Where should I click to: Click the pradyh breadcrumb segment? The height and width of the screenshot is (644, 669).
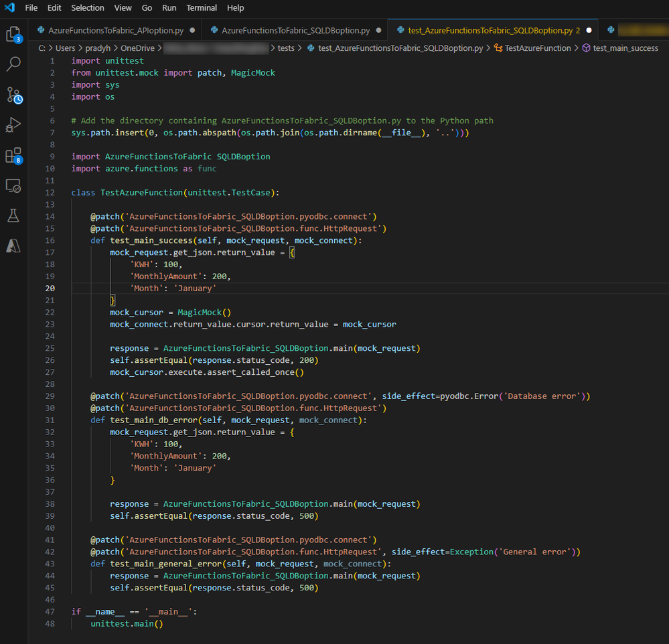tap(98, 48)
